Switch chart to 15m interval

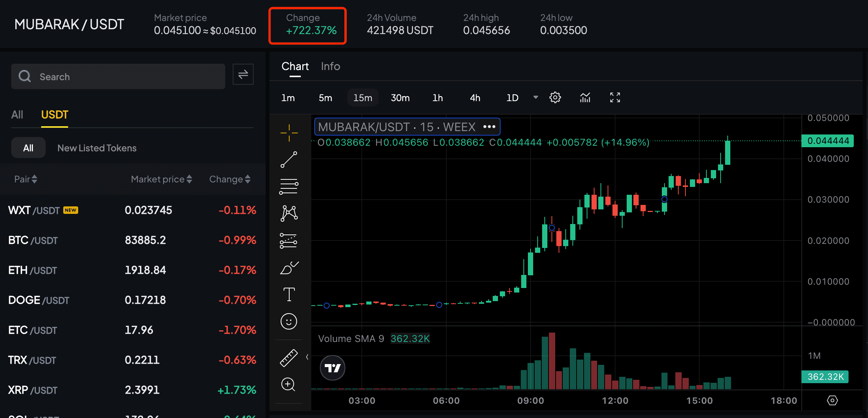(362, 97)
